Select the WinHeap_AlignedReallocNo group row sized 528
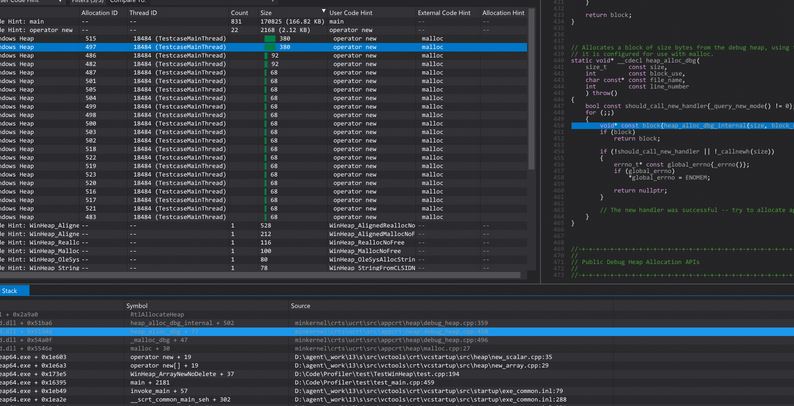This screenshot has width=794, height=406. [x=263, y=225]
